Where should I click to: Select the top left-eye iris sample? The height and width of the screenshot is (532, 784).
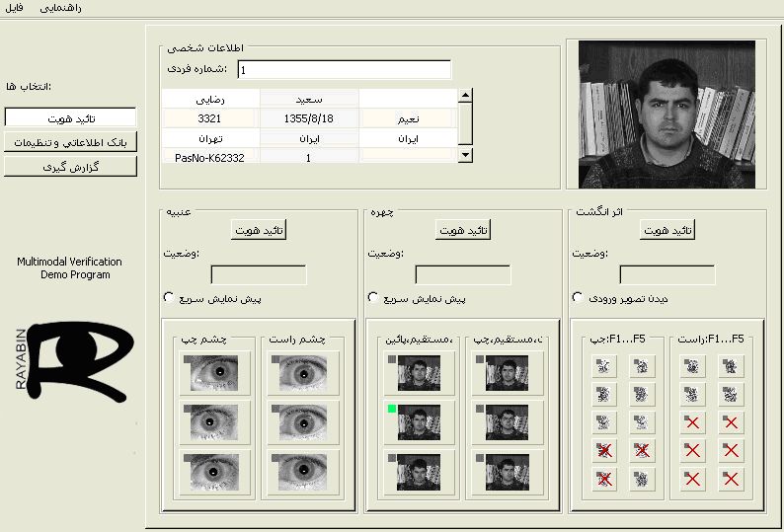point(215,372)
